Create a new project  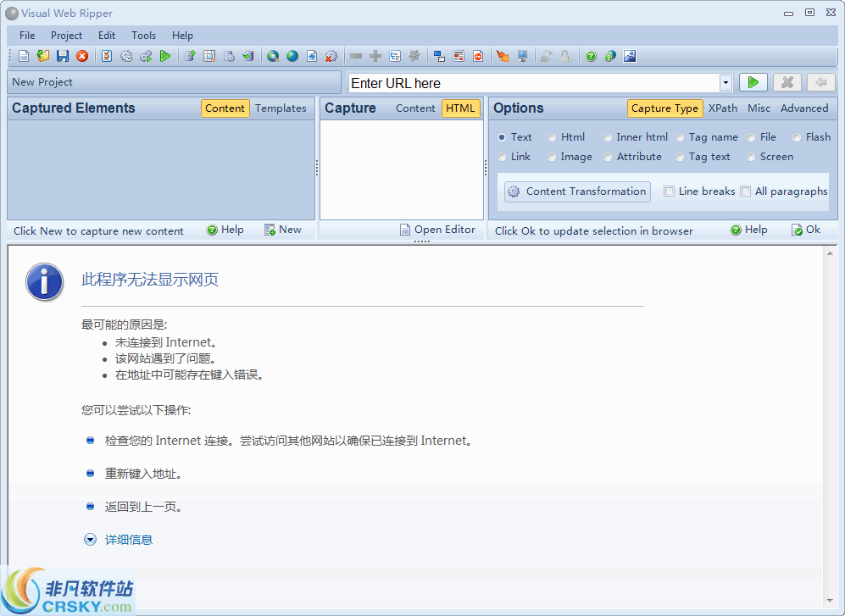pos(23,55)
